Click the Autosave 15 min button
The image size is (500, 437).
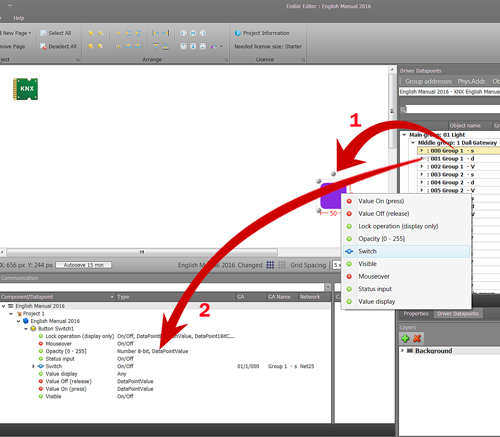point(83,265)
